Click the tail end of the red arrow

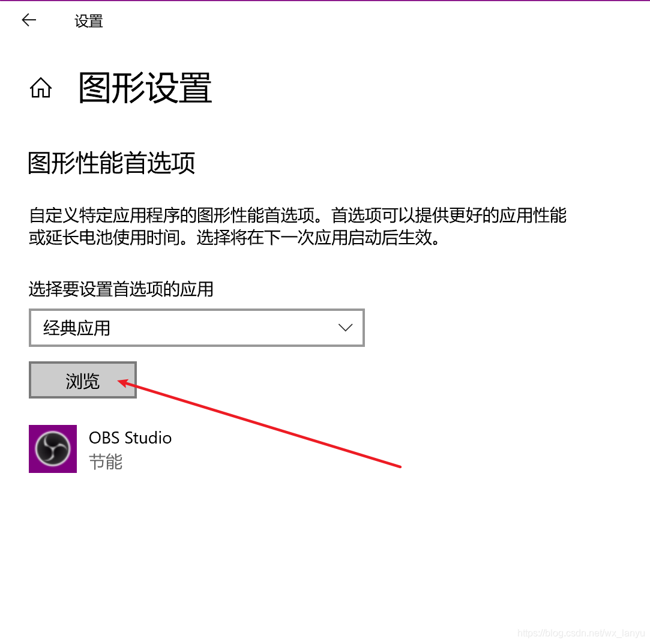tap(399, 466)
